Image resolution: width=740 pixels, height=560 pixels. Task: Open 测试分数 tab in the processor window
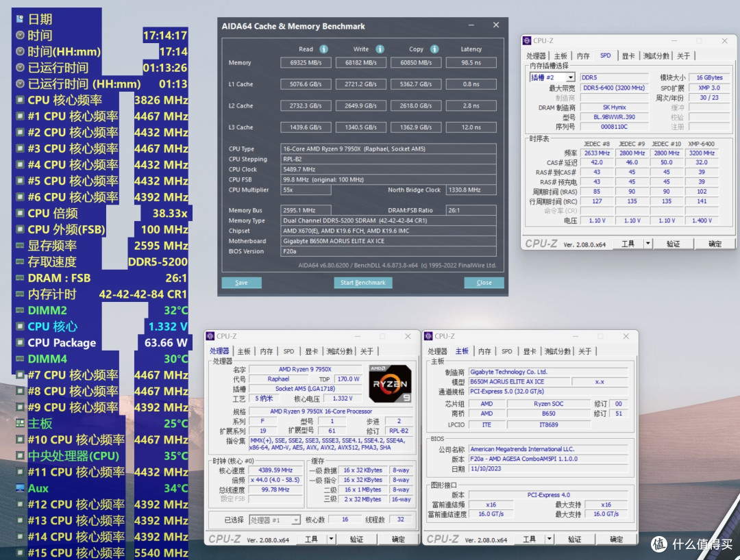(x=339, y=351)
